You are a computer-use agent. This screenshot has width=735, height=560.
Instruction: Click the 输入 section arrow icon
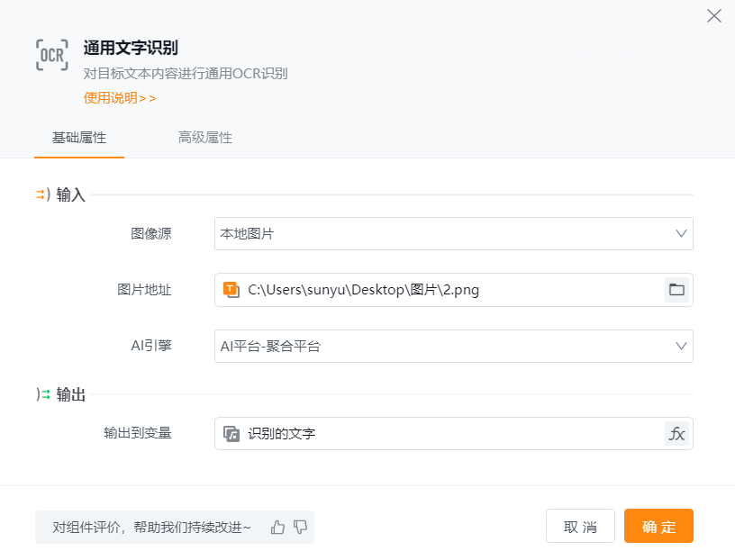[x=42, y=194]
